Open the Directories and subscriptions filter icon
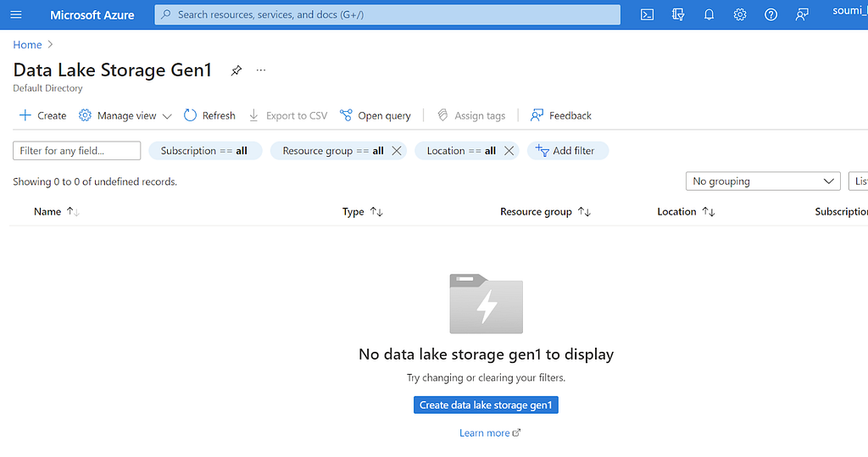868x457 pixels. (678, 15)
